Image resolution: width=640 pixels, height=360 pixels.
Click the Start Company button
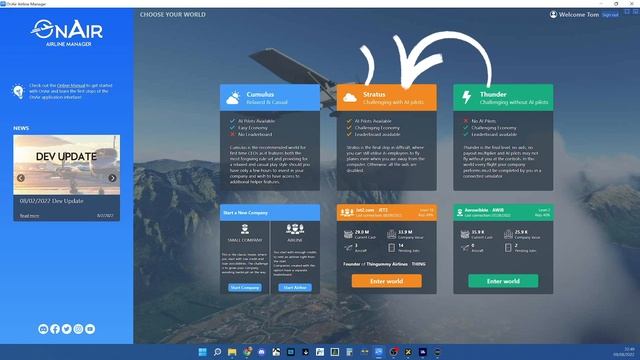click(x=245, y=287)
